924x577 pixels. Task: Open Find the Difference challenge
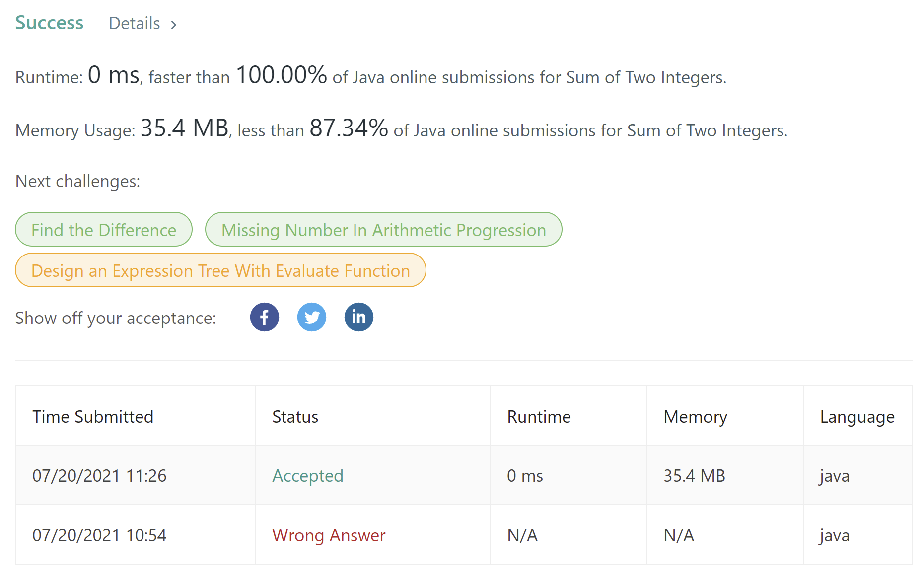coord(104,230)
